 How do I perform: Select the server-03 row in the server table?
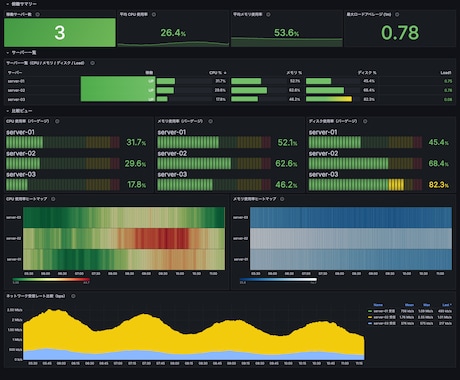pyautogui.click(x=229, y=99)
